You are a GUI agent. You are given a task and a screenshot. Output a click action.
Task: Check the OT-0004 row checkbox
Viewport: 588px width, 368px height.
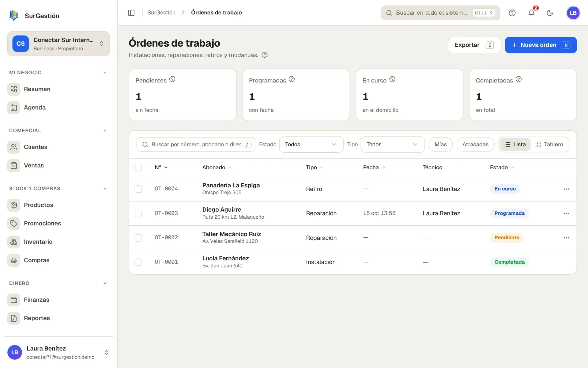click(x=138, y=189)
